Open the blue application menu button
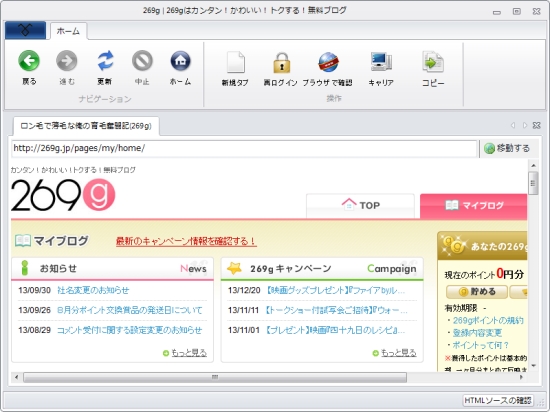This screenshot has width=550, height=412. click(x=25, y=30)
